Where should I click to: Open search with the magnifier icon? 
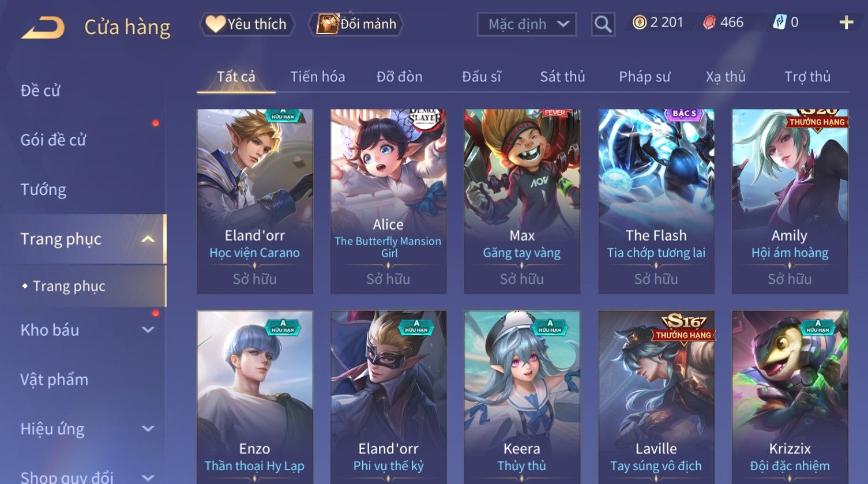[x=603, y=24]
